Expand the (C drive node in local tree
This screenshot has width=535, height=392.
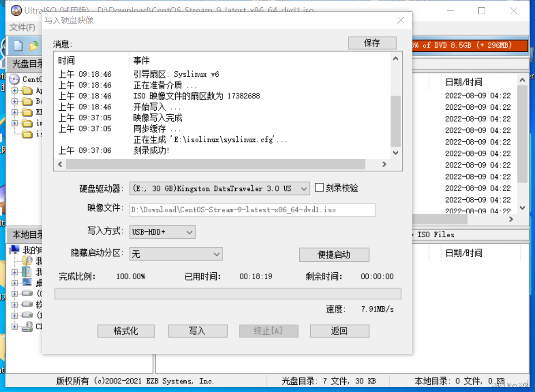[x=15, y=294]
